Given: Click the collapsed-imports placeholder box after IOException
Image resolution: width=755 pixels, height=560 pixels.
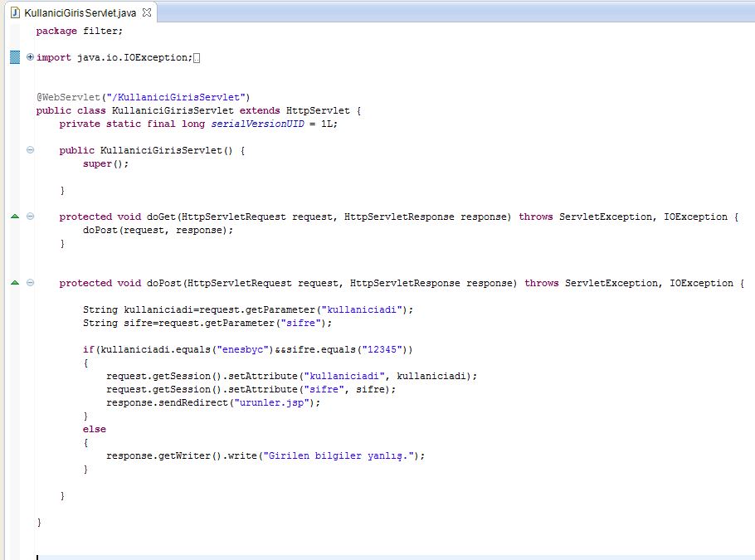Looking at the screenshot, I should (x=197, y=58).
